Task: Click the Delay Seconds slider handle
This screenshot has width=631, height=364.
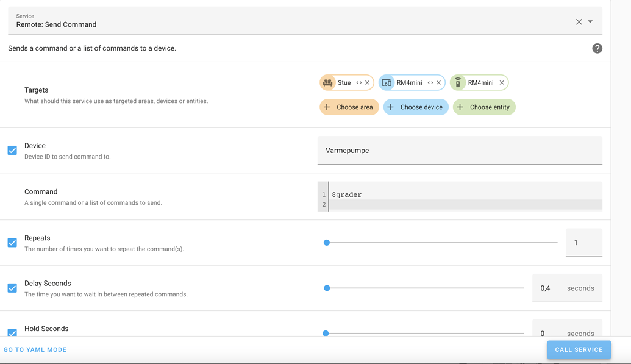Action: (x=327, y=287)
